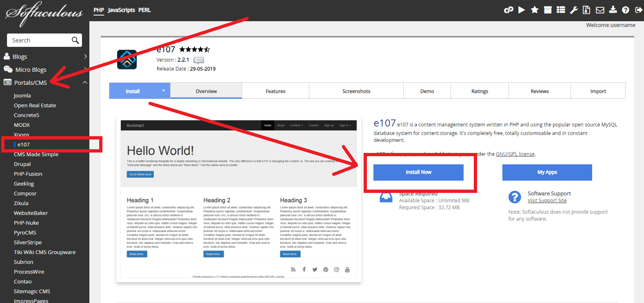The width and height of the screenshot is (644, 303).
Task: Switch to the Screenshots tab
Action: pyautogui.click(x=356, y=91)
